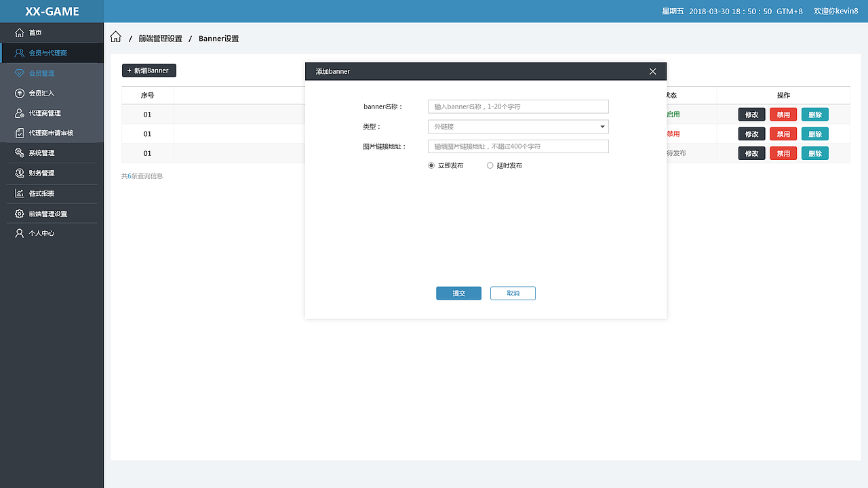Click the agent icon beside 代理商管理
Image resolution: width=868 pixels, height=488 pixels.
coord(19,113)
